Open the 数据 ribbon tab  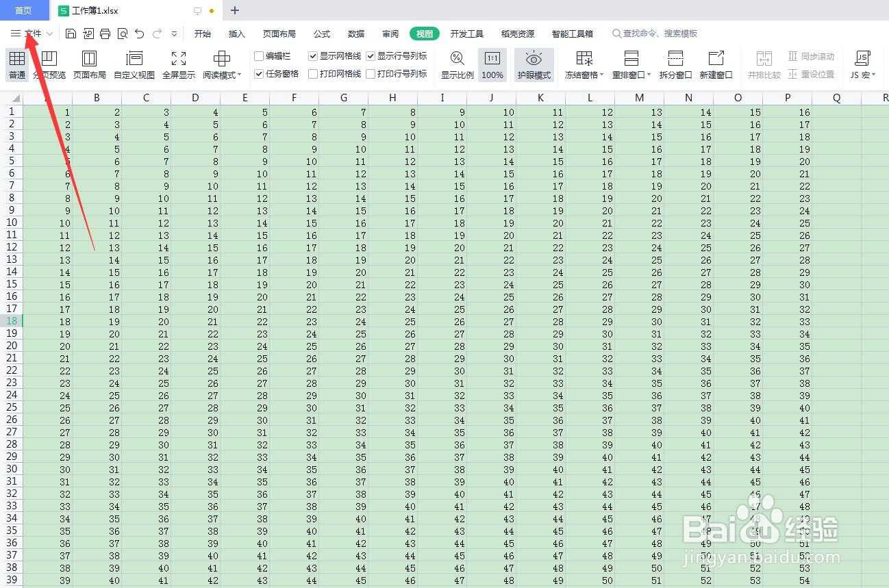[x=356, y=34]
